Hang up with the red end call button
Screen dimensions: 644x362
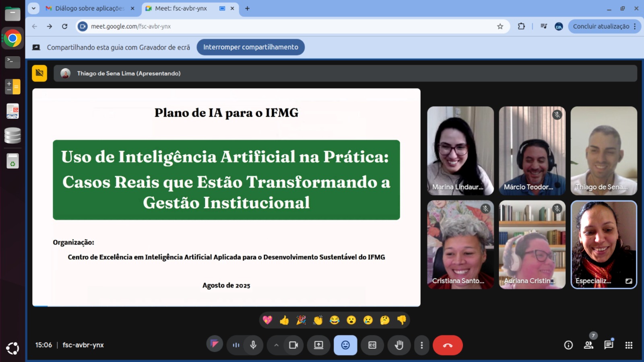448,345
